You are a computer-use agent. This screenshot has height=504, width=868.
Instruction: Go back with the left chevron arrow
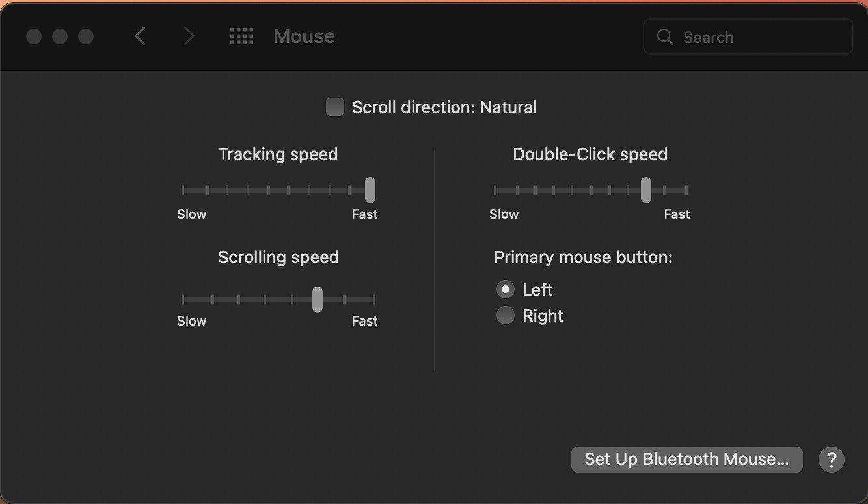click(x=140, y=36)
